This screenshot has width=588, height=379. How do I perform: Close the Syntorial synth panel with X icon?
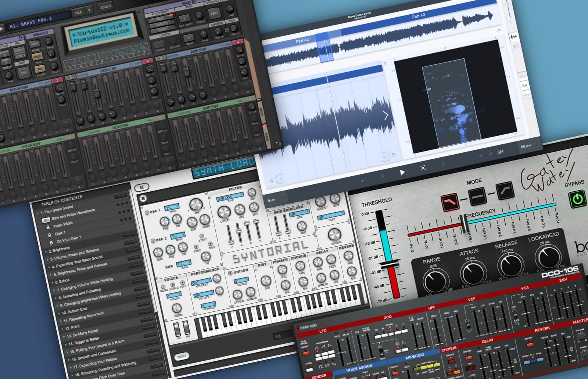(143, 199)
